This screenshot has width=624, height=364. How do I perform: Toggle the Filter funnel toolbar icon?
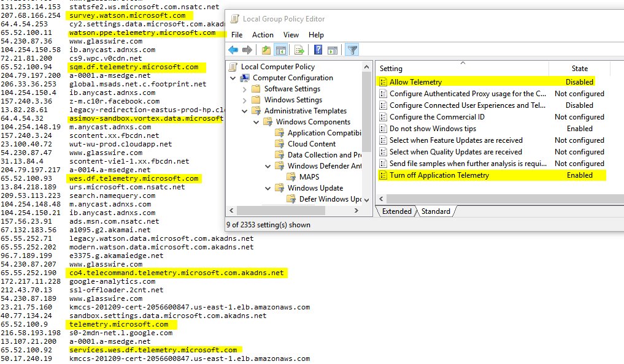[x=352, y=50]
